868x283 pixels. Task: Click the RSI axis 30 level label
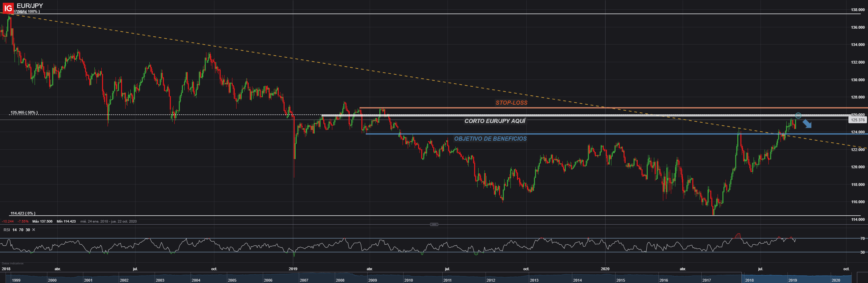pos(862,252)
